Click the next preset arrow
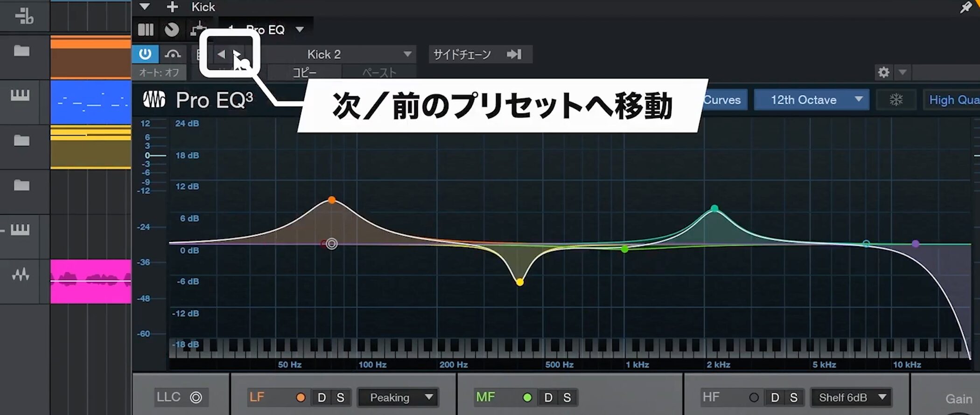This screenshot has height=415, width=980. (237, 55)
